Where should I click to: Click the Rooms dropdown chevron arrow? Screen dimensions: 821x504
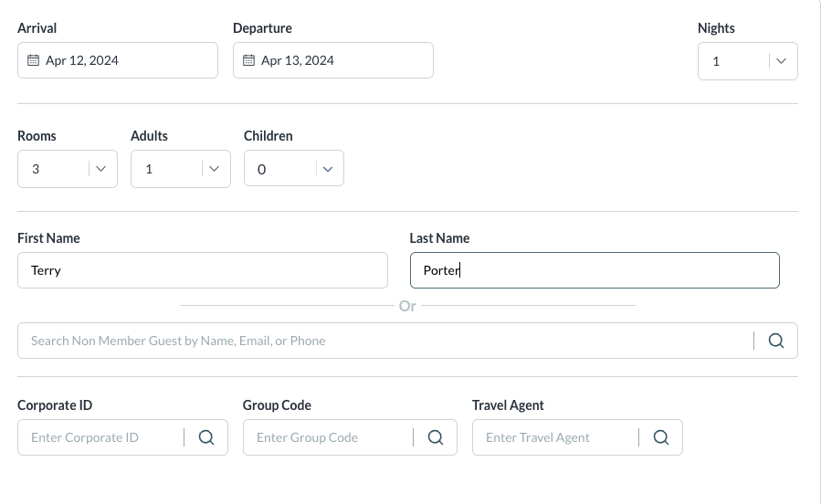[100, 169]
